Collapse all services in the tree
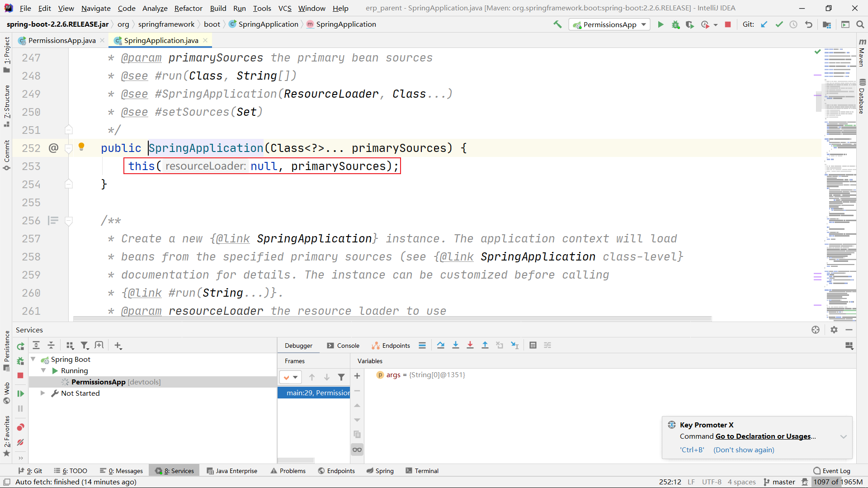Image resolution: width=868 pixels, height=488 pixels. click(51, 346)
